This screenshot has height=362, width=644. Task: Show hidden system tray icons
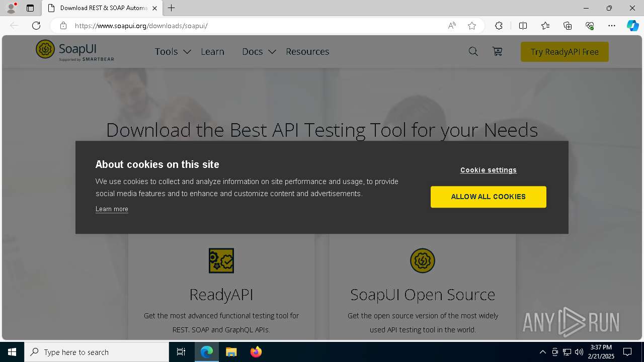[x=542, y=352]
